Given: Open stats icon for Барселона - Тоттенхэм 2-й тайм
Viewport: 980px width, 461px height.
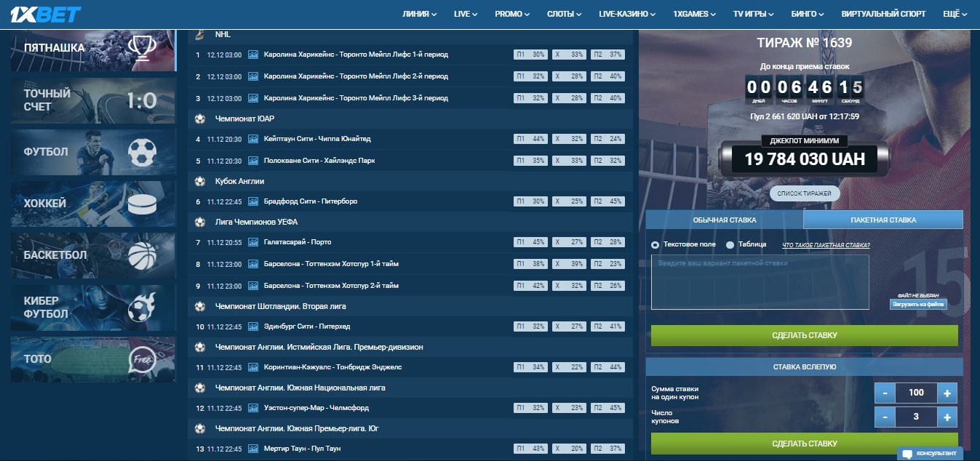Looking at the screenshot, I should pos(253,286).
